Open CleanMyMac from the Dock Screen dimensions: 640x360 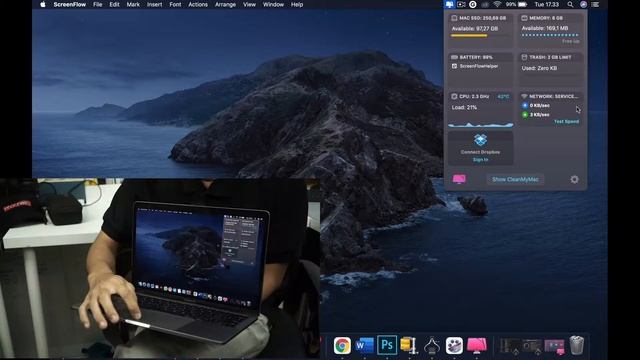pos(477,346)
